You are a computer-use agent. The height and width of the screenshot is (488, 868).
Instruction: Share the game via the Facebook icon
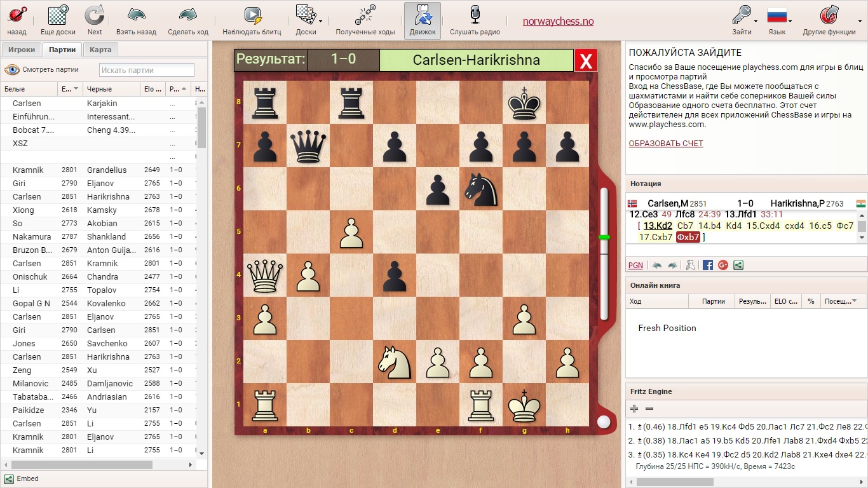tap(708, 265)
